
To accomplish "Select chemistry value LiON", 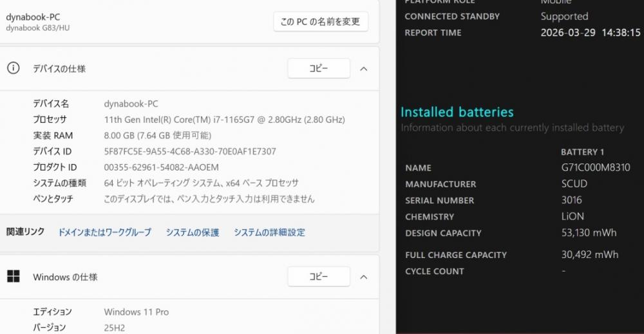I will (573, 216).
